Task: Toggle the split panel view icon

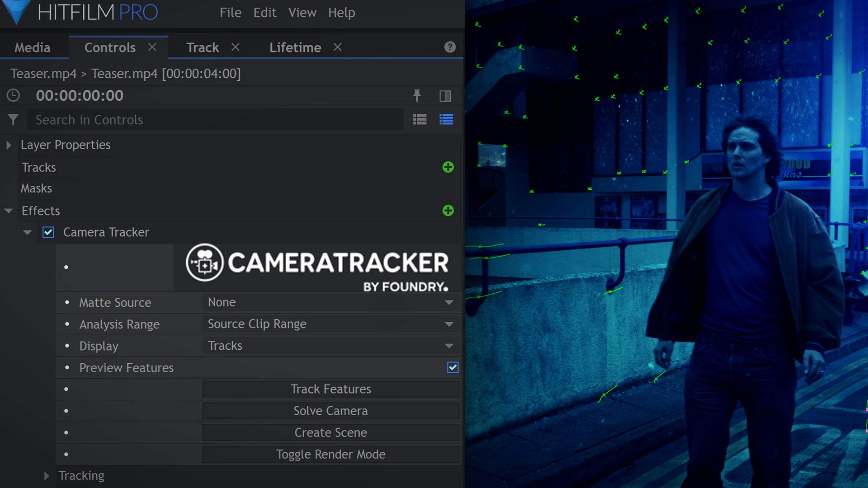Action: tap(445, 96)
